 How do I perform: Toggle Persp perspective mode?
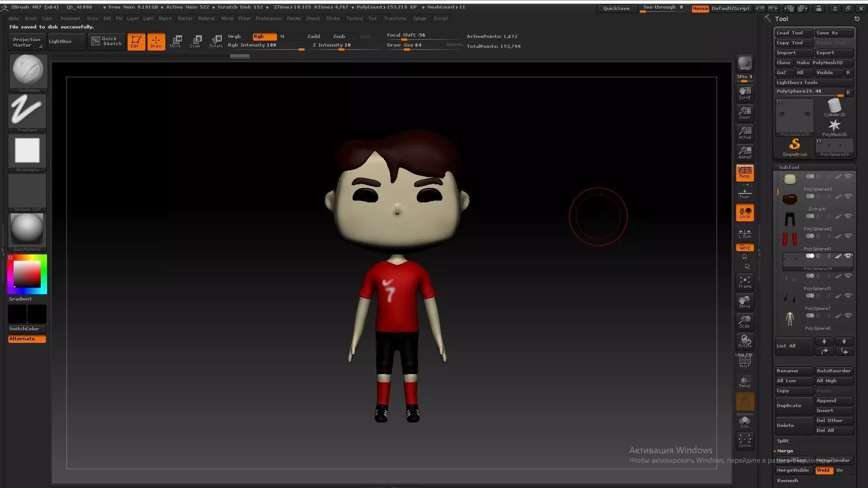point(745,173)
